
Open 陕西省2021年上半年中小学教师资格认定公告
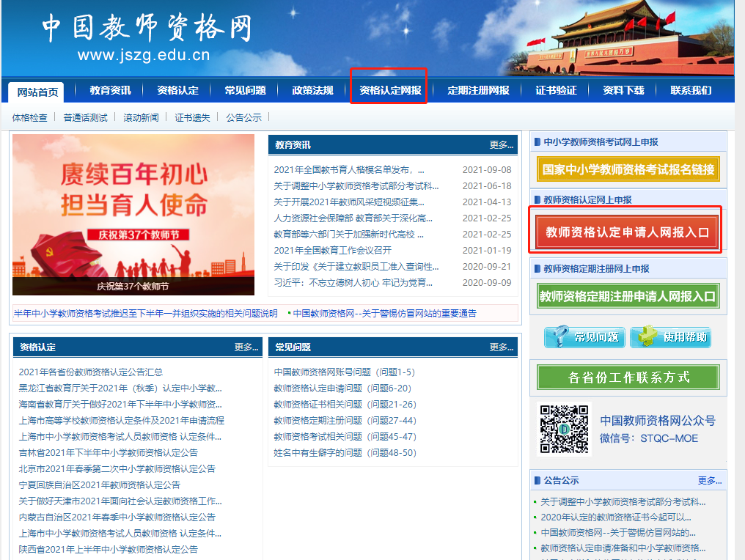point(108,550)
